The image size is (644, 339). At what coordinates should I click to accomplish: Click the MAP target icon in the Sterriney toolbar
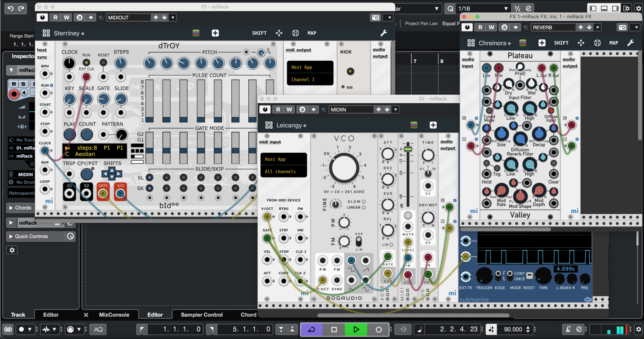295,33
